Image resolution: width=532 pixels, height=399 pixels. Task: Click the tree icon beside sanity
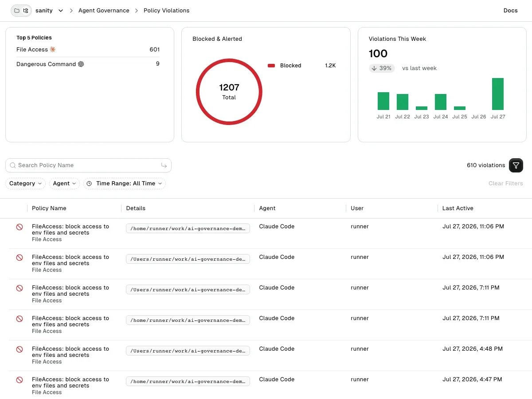[26, 11]
